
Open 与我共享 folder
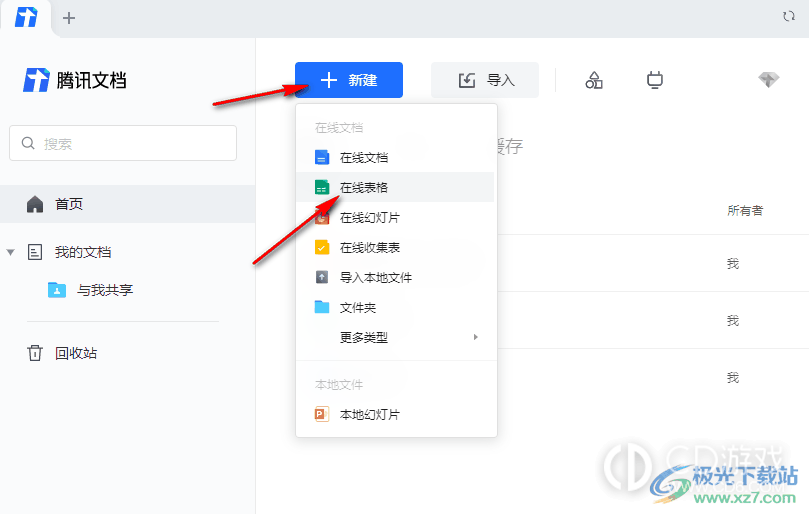(105, 290)
